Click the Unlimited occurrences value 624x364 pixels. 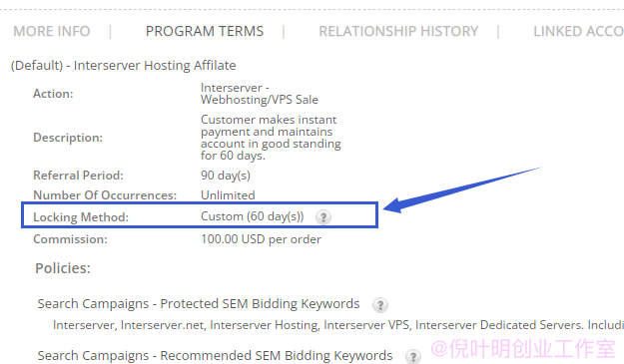pyautogui.click(x=228, y=195)
